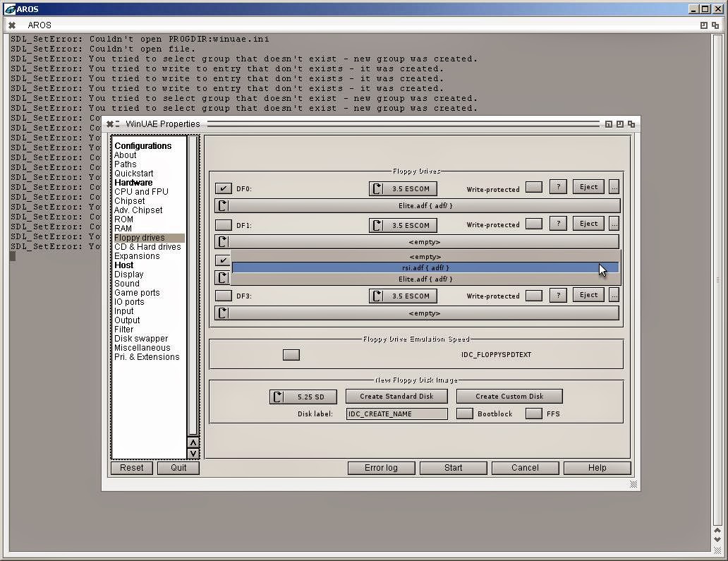Select Pri. & Extensions in sidebar
Viewport: 728px width, 561px height.
click(x=147, y=357)
